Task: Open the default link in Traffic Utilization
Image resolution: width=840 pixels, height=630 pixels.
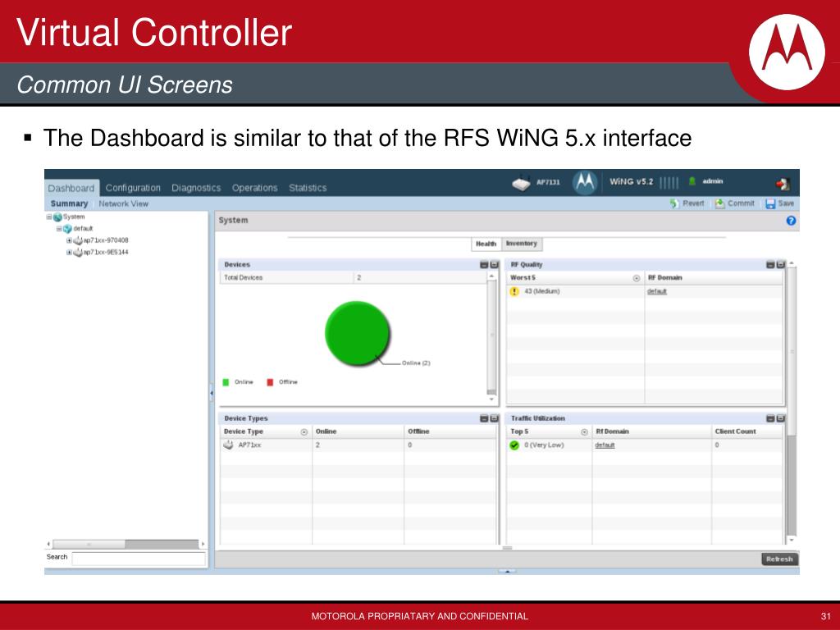Action: (x=605, y=445)
